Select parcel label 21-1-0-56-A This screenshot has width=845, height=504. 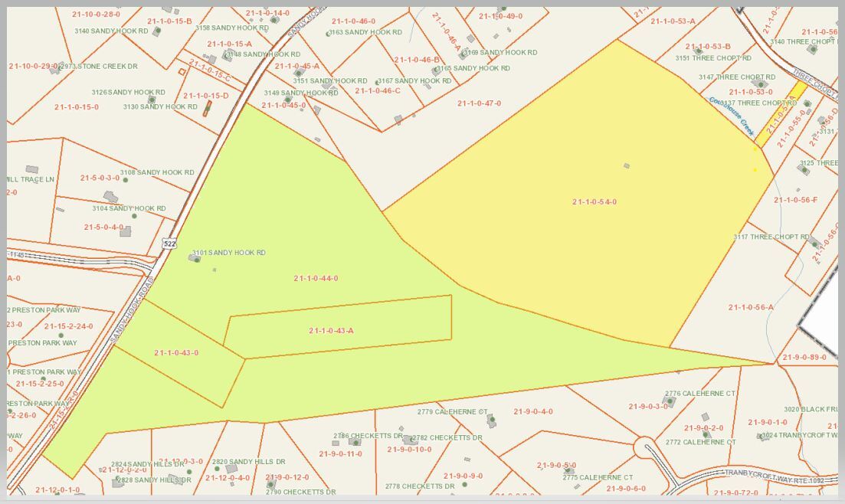coord(751,307)
